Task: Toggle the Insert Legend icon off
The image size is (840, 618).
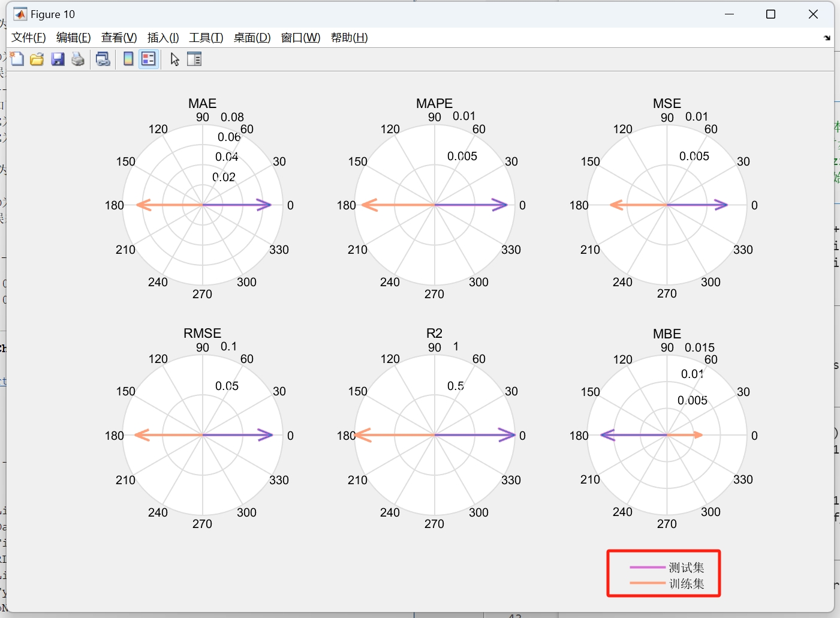Action: pos(148,59)
